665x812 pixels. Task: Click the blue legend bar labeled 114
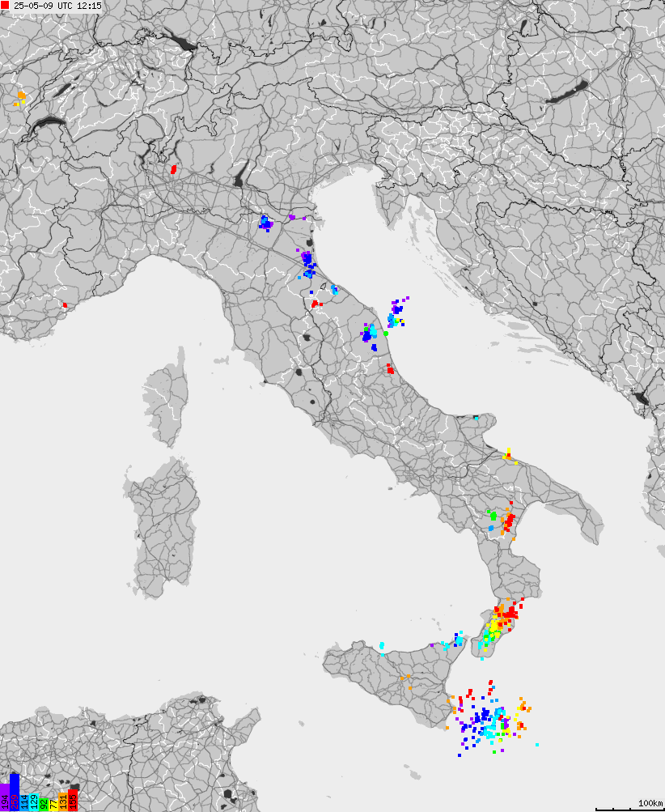tap(24, 802)
